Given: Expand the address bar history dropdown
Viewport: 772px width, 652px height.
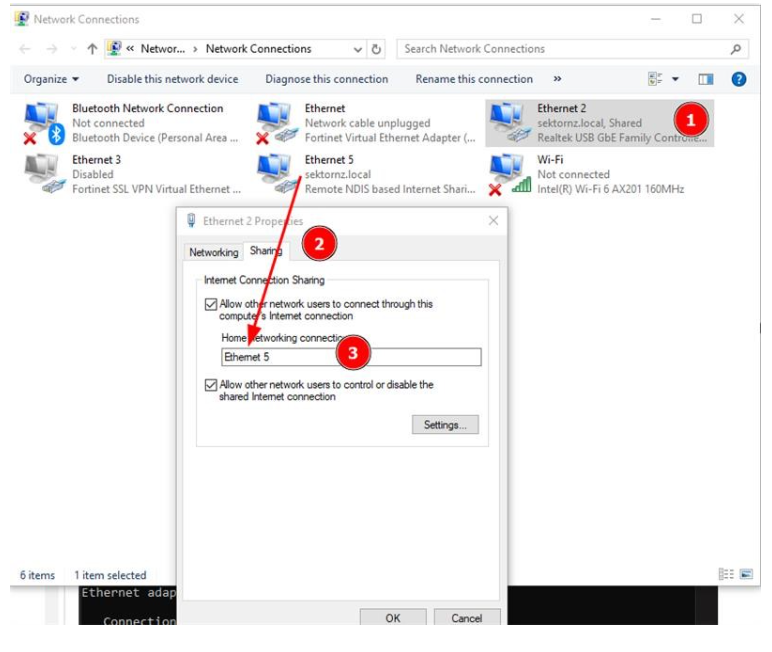Looking at the screenshot, I should (x=358, y=49).
